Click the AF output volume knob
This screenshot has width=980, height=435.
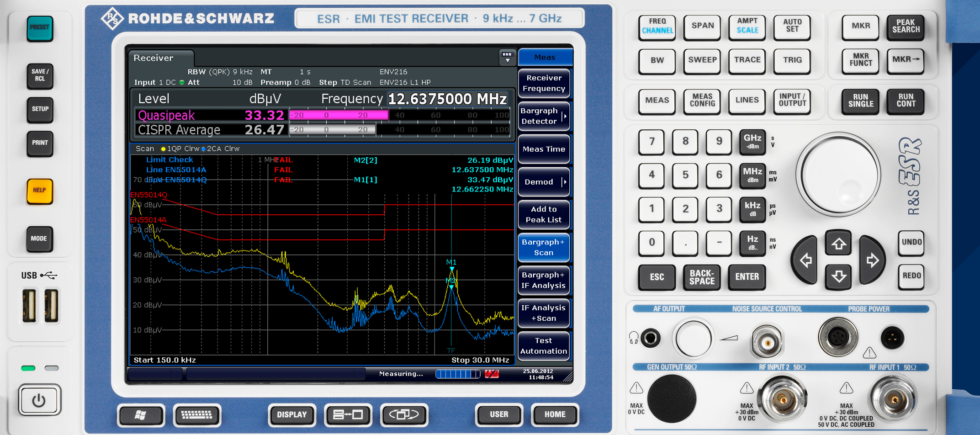(x=693, y=339)
